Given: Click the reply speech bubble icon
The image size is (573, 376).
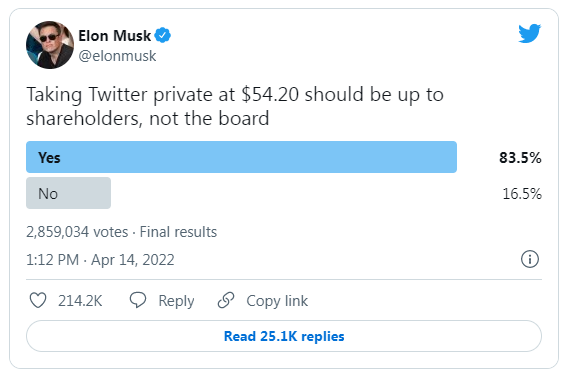Looking at the screenshot, I should (x=138, y=300).
